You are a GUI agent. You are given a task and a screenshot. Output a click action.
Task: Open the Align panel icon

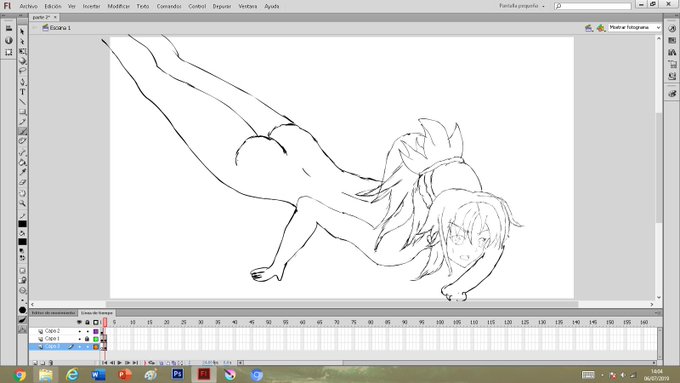tap(9, 28)
